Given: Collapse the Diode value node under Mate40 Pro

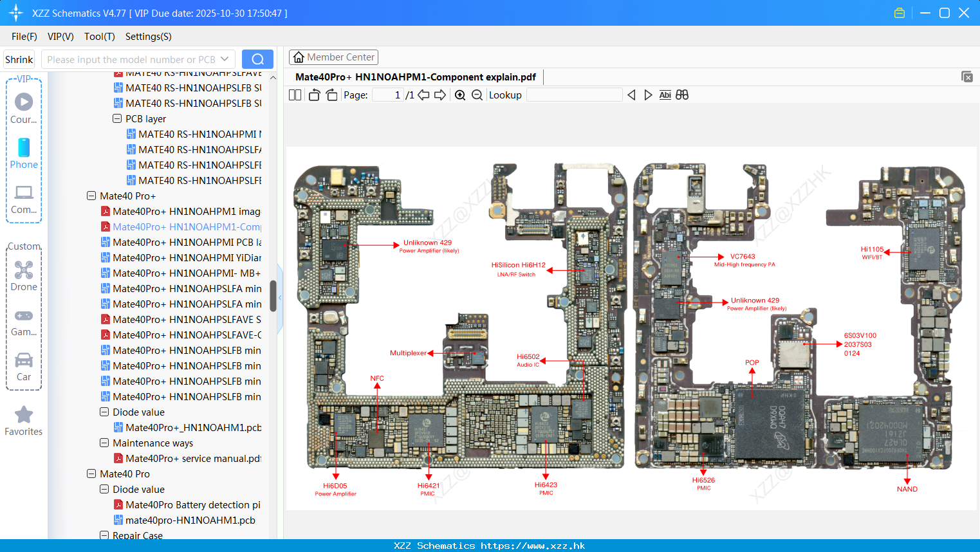Looking at the screenshot, I should pyautogui.click(x=104, y=489).
